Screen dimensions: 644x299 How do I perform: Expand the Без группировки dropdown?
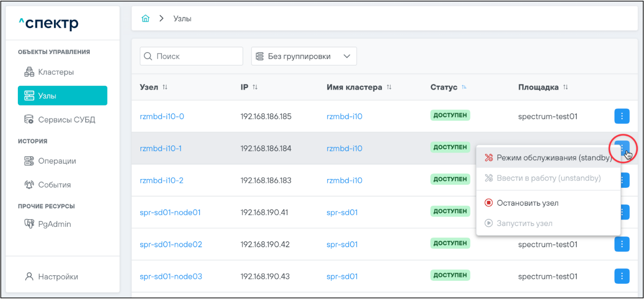(304, 56)
